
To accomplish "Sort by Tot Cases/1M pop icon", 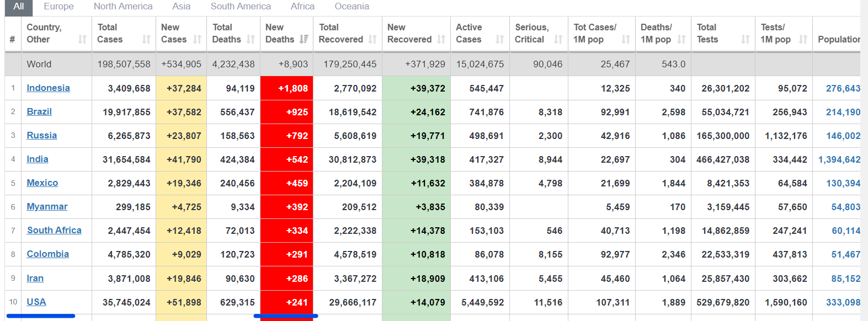I will [x=626, y=39].
